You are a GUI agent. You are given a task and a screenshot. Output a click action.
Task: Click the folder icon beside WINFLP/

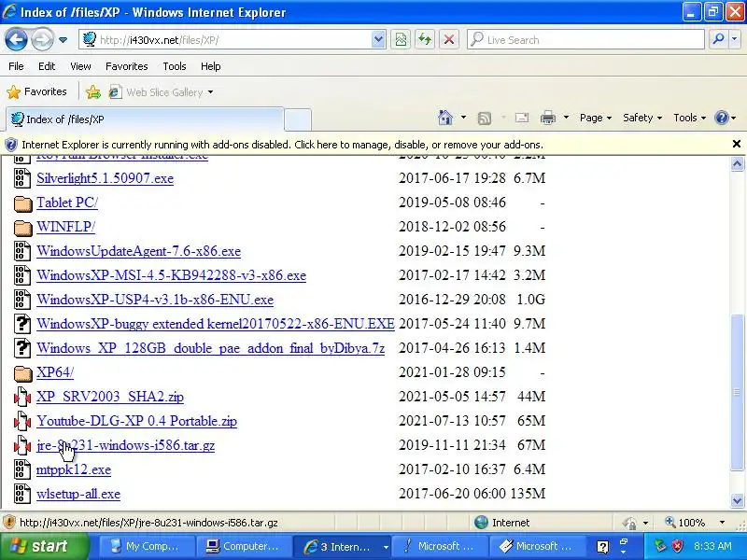pos(22,228)
